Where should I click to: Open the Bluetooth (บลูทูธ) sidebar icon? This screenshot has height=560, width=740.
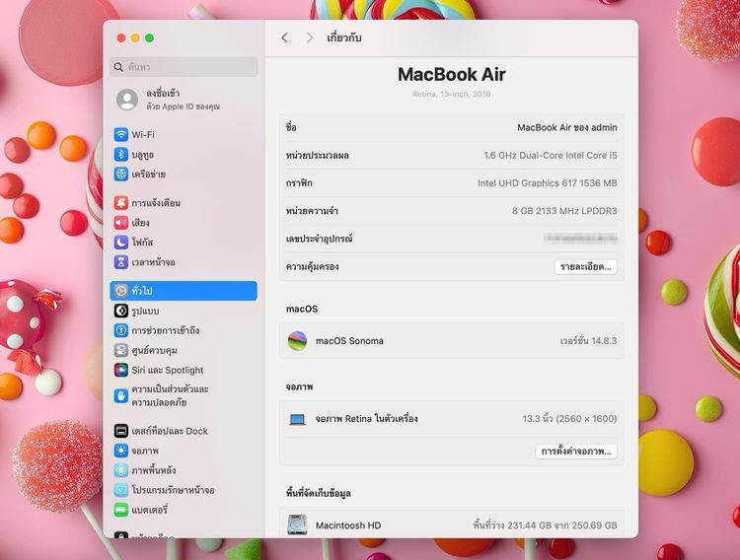[x=121, y=154]
